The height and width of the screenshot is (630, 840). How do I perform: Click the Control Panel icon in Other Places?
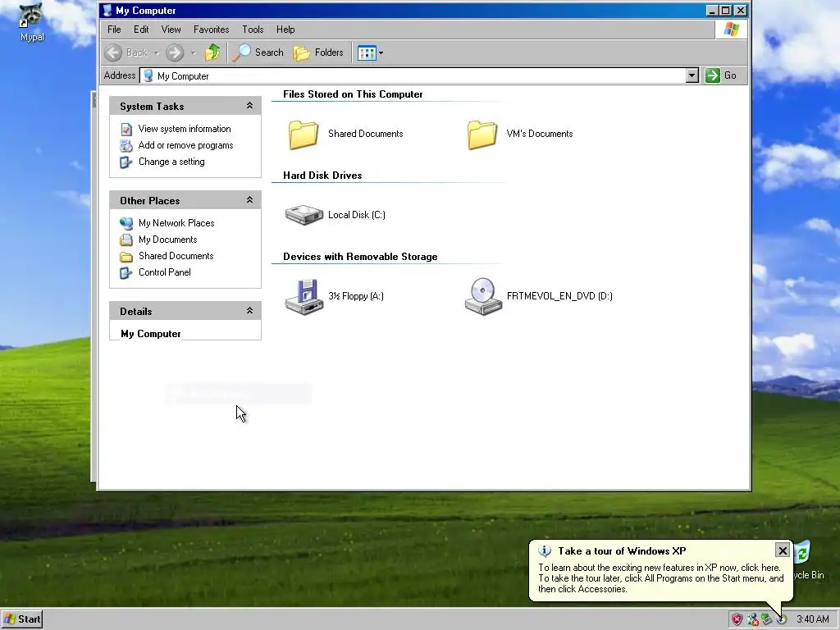[x=126, y=272]
